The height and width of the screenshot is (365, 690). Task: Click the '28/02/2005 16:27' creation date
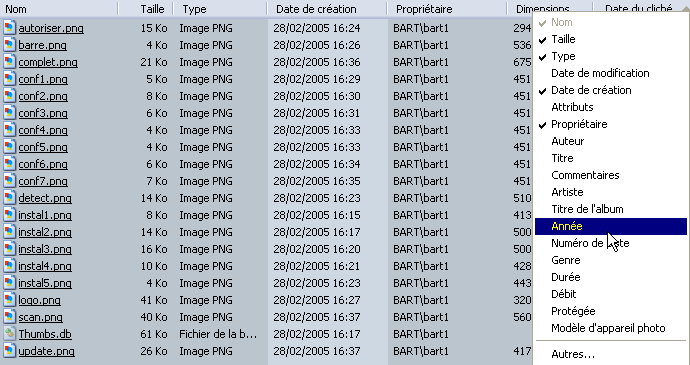(x=317, y=300)
